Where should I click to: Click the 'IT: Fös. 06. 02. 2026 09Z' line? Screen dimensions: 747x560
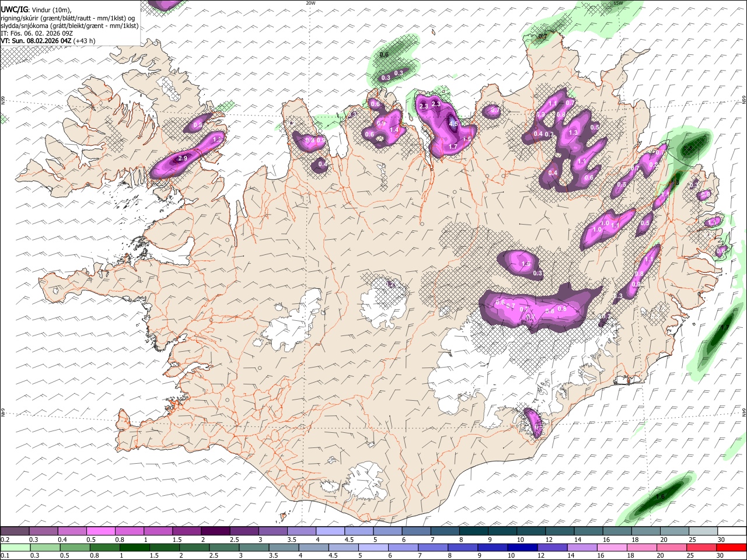[x=37, y=33]
